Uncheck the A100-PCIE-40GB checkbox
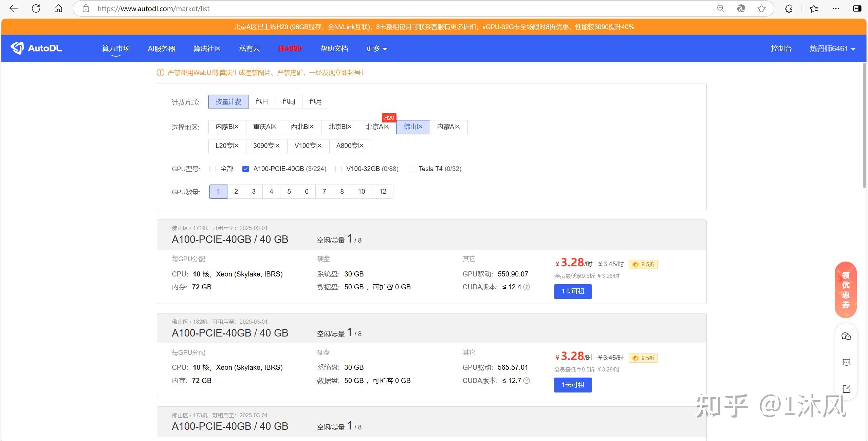This screenshot has width=868, height=441. [x=246, y=169]
